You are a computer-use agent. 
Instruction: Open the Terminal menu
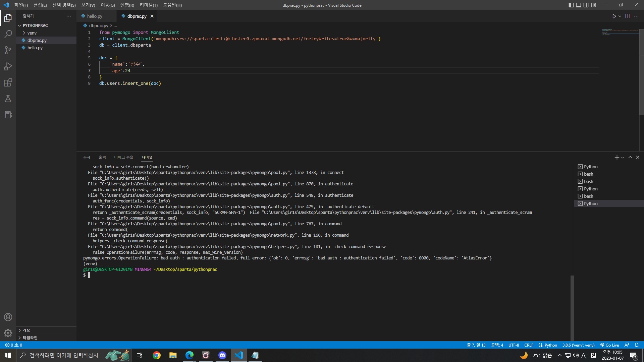(149, 5)
